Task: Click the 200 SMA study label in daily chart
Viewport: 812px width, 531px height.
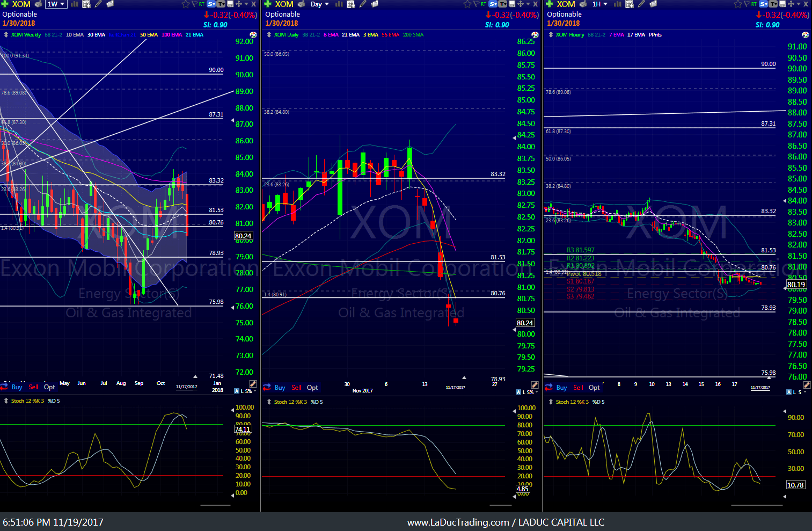Action: tap(413, 35)
